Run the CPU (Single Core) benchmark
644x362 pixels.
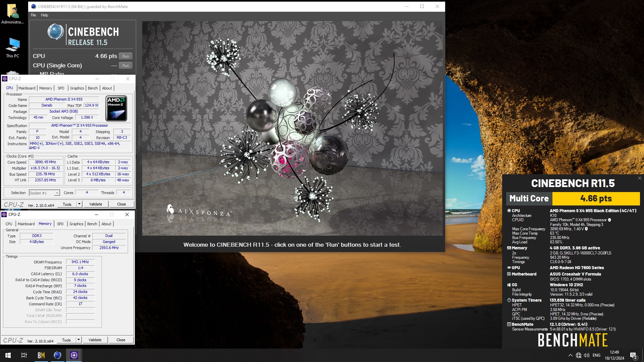pyautogui.click(x=126, y=66)
